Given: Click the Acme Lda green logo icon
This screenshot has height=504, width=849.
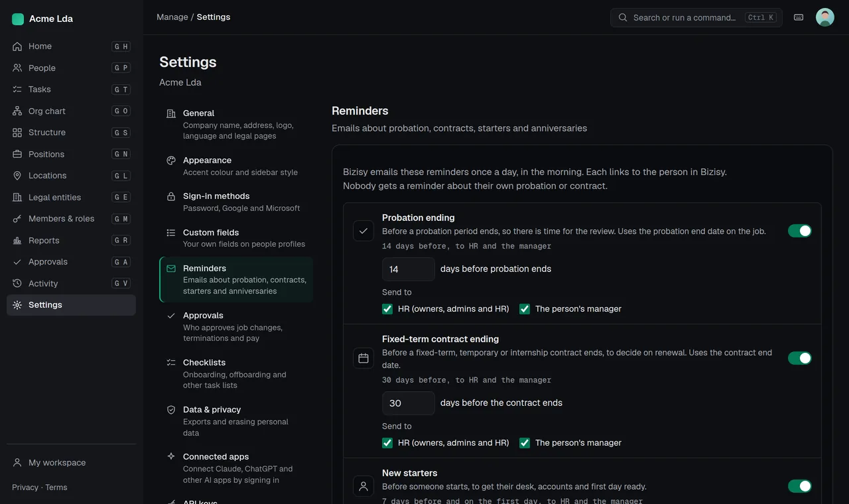Looking at the screenshot, I should pos(18,19).
